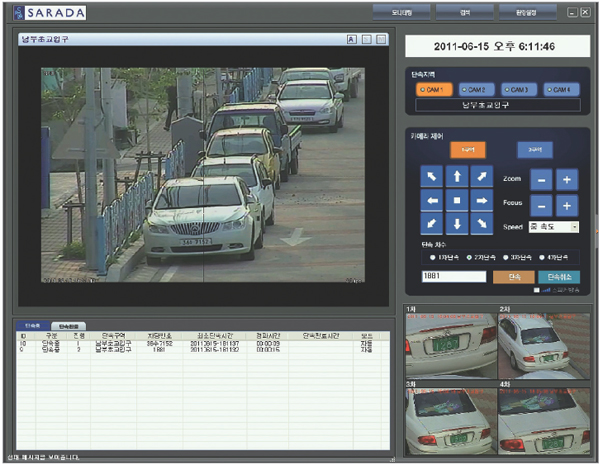
Task: Open the Speed dropdown list
Action: (x=574, y=227)
